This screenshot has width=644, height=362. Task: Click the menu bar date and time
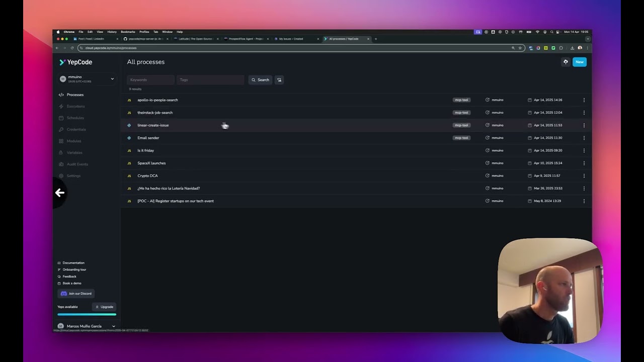(576, 32)
